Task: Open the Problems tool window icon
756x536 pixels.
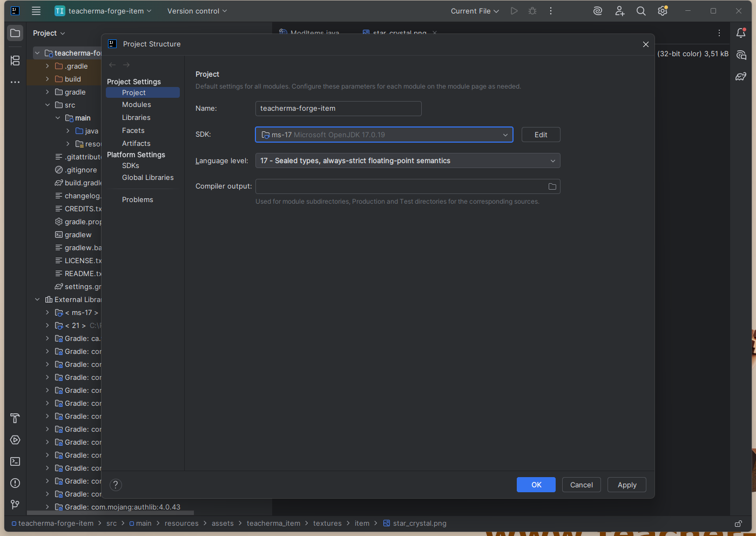Action: tap(15, 483)
